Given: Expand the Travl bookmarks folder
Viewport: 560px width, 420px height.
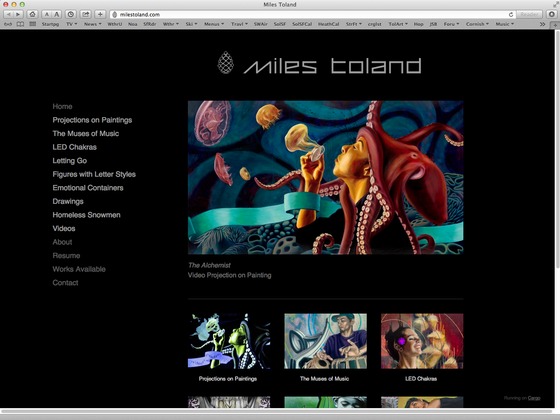Looking at the screenshot, I should pyautogui.click(x=239, y=24).
